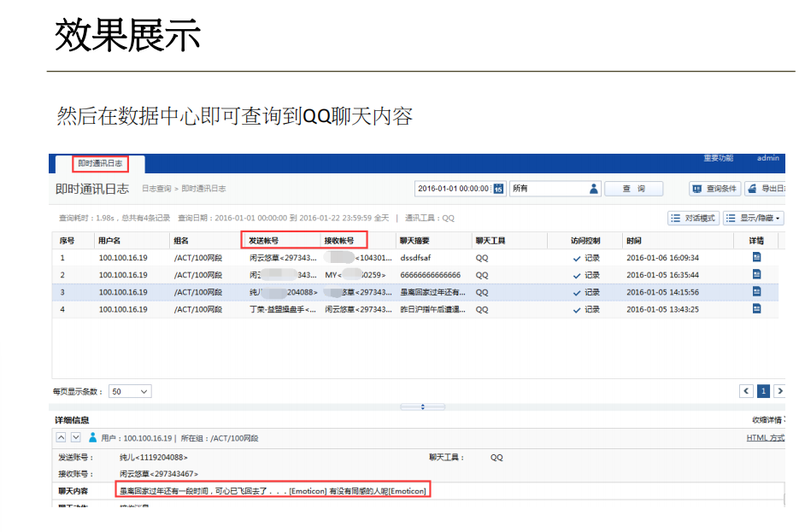Select the row with summary 66666666666666
This screenshot has height=532, width=805.
click(415, 275)
